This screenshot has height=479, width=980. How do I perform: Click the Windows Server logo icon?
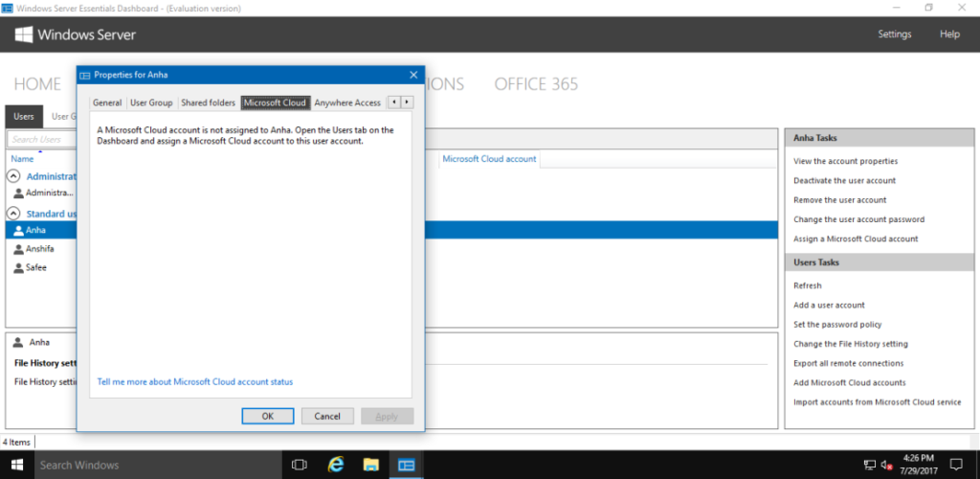pyautogui.click(x=24, y=34)
